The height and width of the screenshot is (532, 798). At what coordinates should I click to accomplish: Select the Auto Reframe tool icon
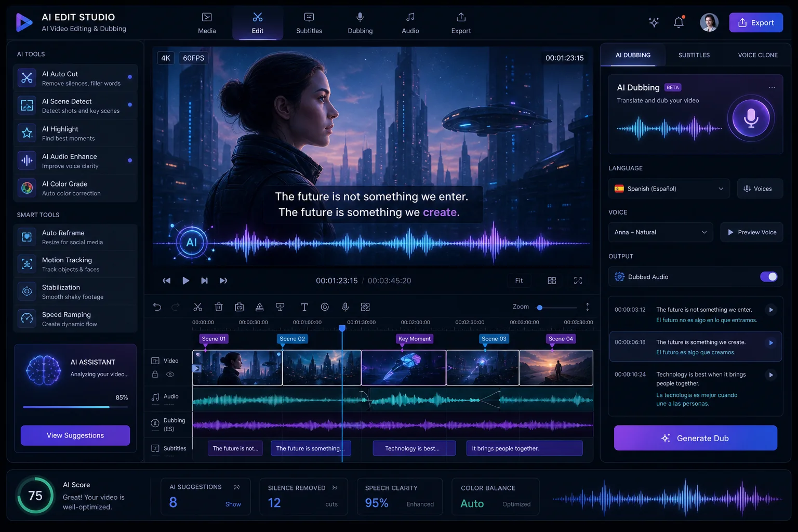27,237
